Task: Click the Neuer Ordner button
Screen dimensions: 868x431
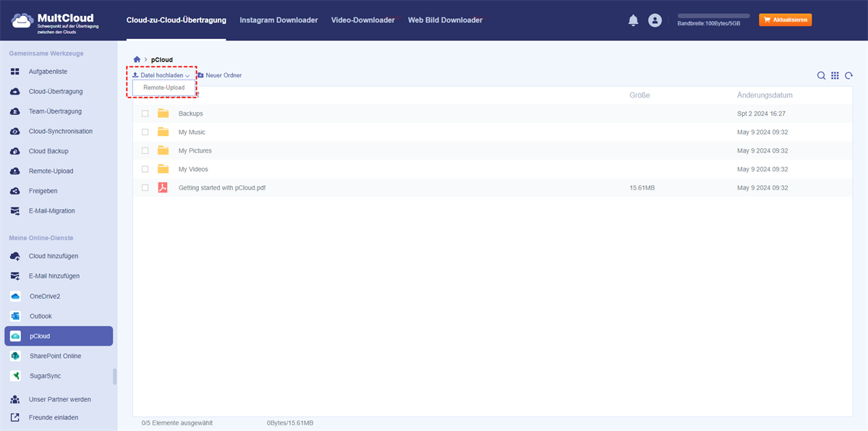Action: click(219, 75)
